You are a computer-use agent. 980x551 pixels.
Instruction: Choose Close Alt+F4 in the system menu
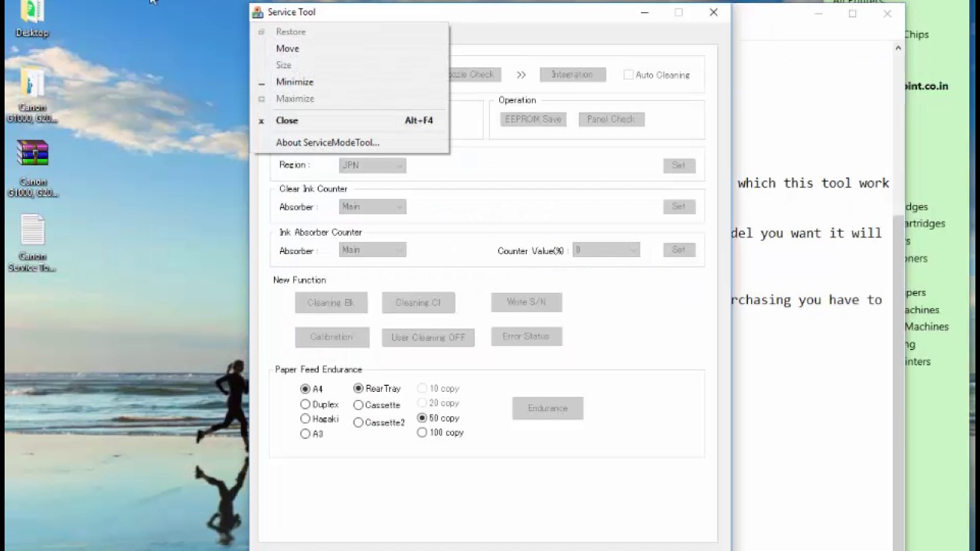(350, 120)
